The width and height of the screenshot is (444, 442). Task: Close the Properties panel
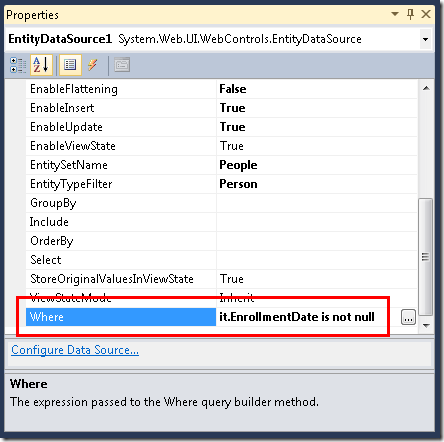(426, 14)
